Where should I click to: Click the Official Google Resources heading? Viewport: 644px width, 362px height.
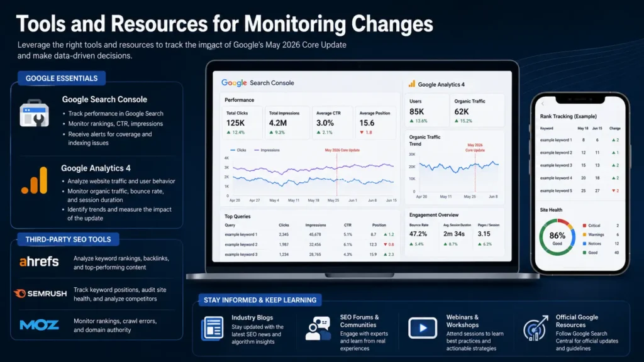(577, 321)
